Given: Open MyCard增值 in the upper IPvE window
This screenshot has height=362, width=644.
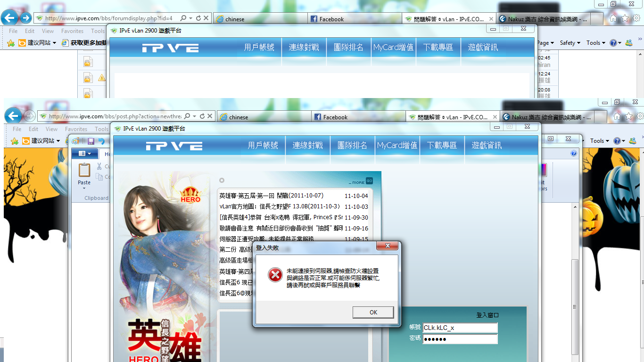Looking at the screenshot, I should 393,48.
